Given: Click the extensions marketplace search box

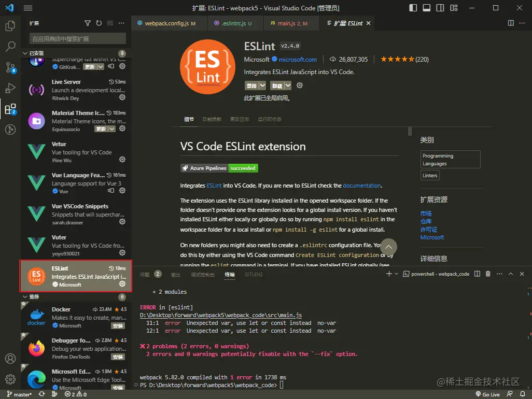Looking at the screenshot, I should (x=78, y=39).
